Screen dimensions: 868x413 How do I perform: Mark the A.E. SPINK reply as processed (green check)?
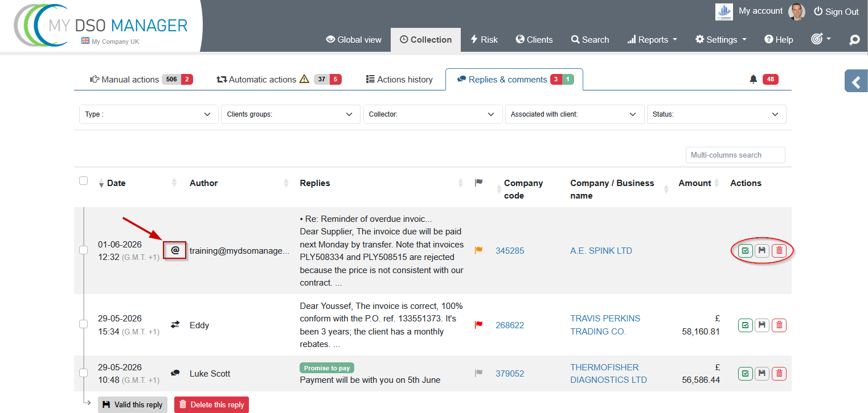point(745,250)
